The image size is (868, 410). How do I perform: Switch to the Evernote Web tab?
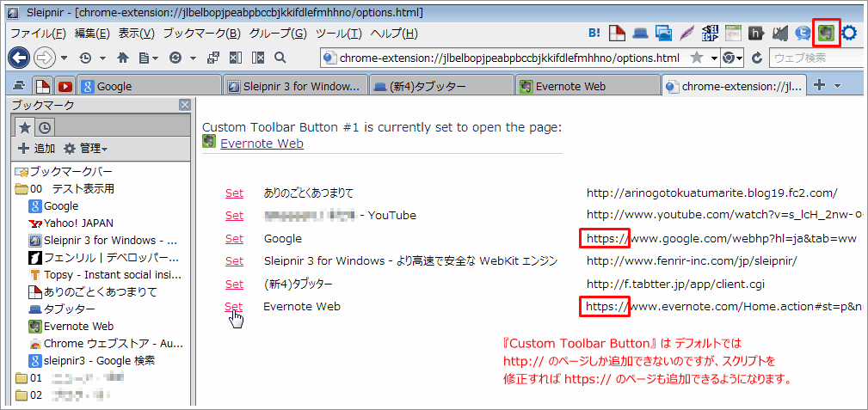click(x=588, y=86)
